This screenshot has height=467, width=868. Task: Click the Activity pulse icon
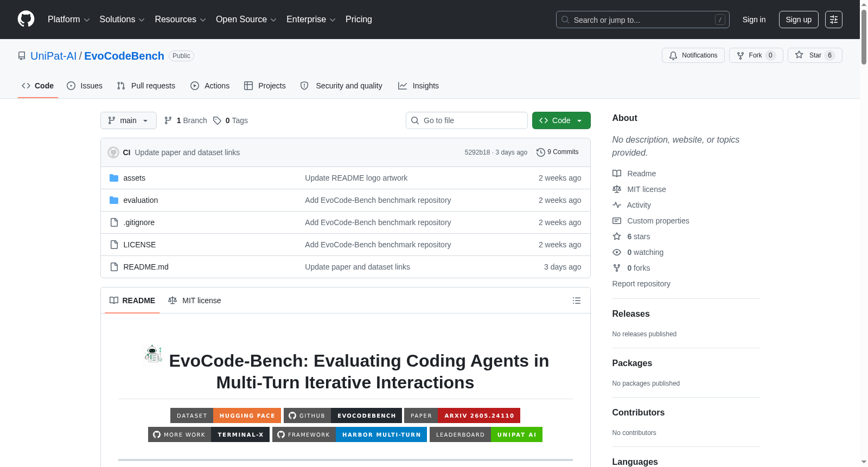(x=617, y=205)
